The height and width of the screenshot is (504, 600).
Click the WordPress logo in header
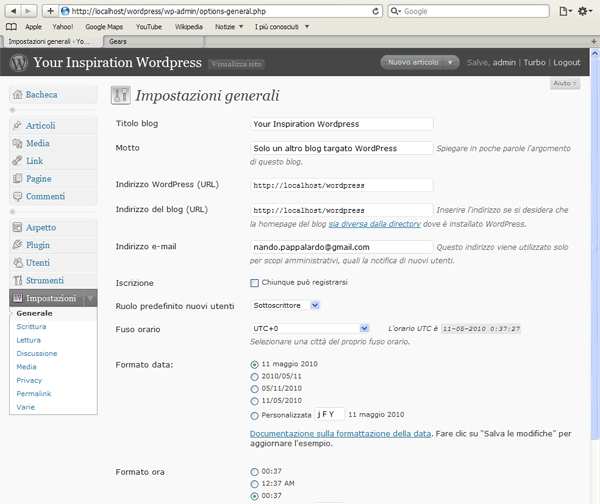click(x=19, y=62)
